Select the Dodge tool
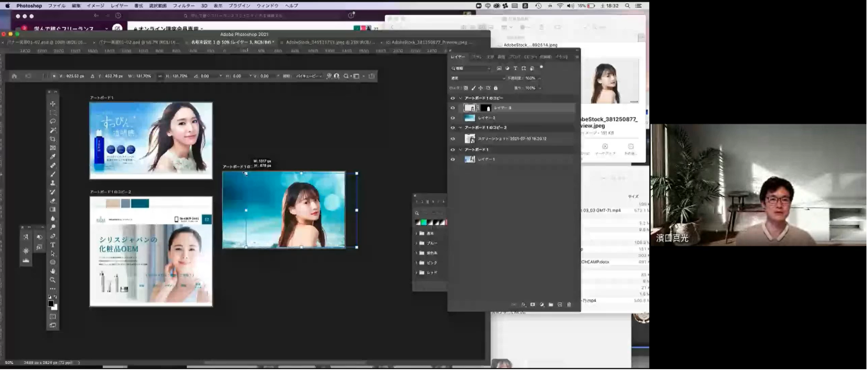Image resolution: width=868 pixels, height=378 pixels. pos(53,227)
